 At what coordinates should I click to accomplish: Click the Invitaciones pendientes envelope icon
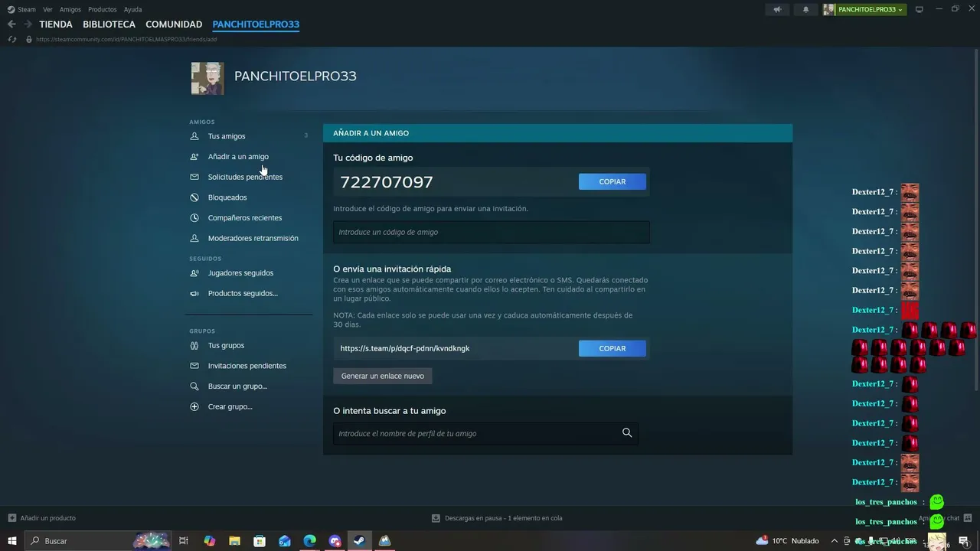tap(194, 366)
